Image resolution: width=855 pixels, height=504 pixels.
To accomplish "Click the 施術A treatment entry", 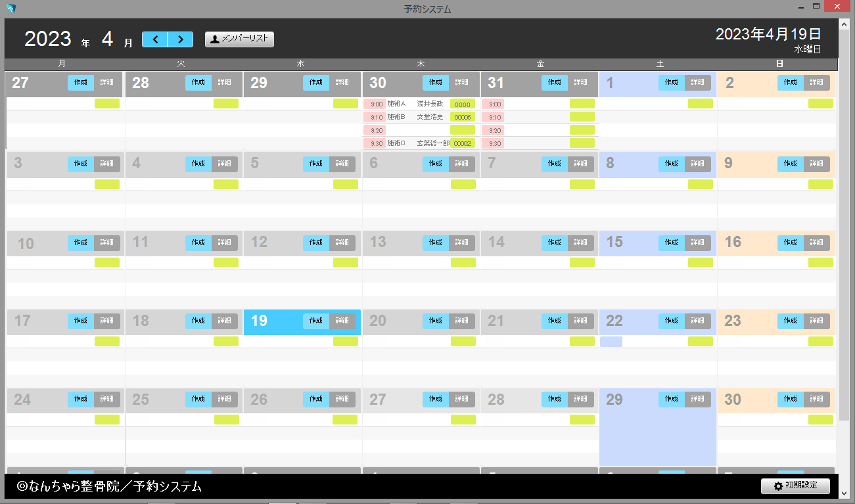I will click(397, 104).
